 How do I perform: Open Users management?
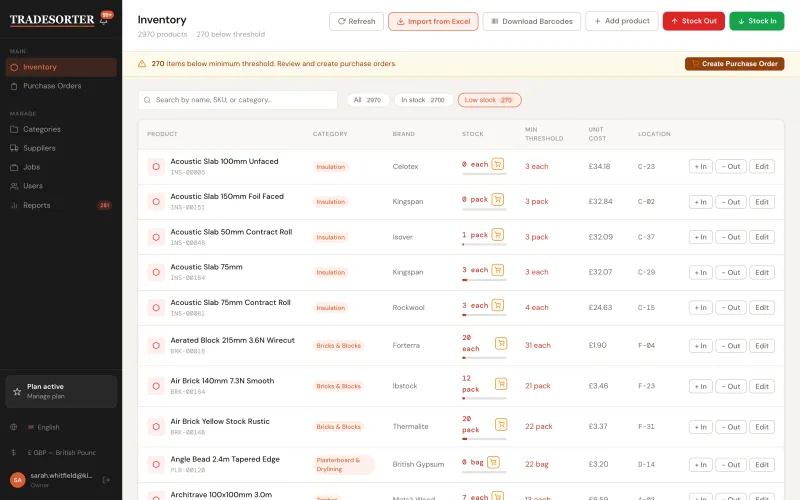[x=61, y=186]
